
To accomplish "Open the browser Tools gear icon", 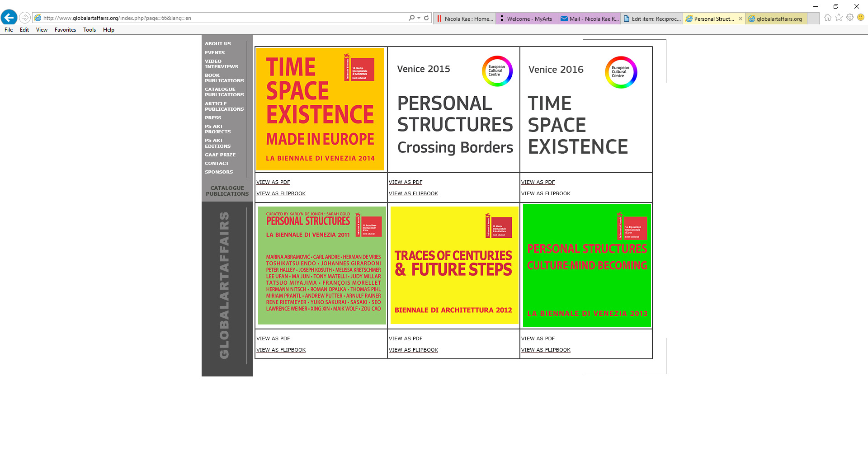I will (x=850, y=18).
